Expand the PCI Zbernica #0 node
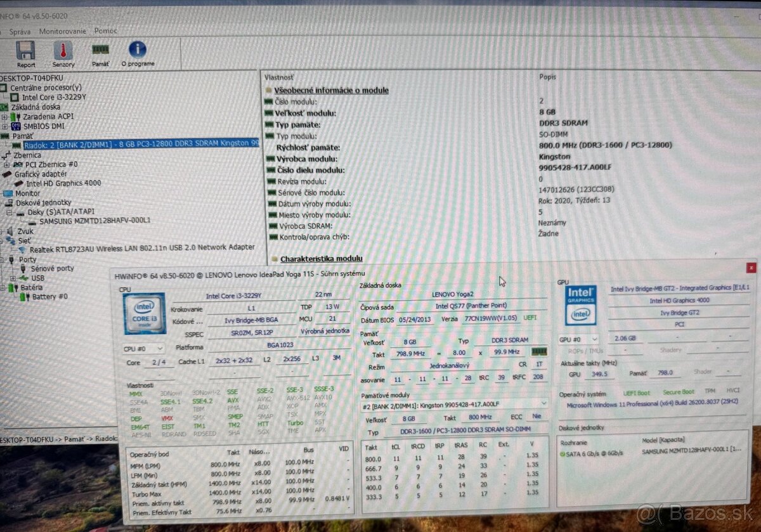Viewport: 761px width, 532px height. tap(7, 164)
